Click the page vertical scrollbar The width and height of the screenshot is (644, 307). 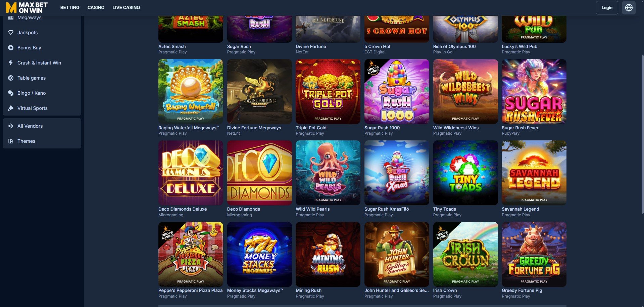642,134
